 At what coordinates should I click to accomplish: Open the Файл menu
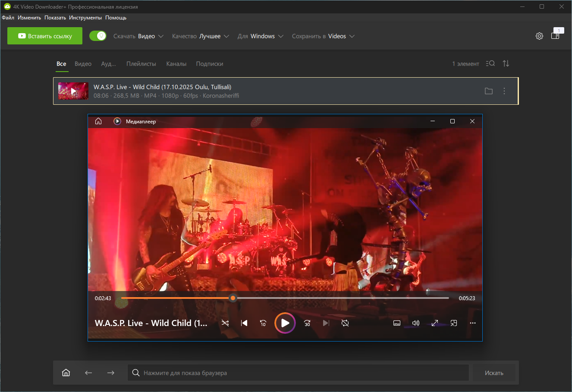coord(8,18)
